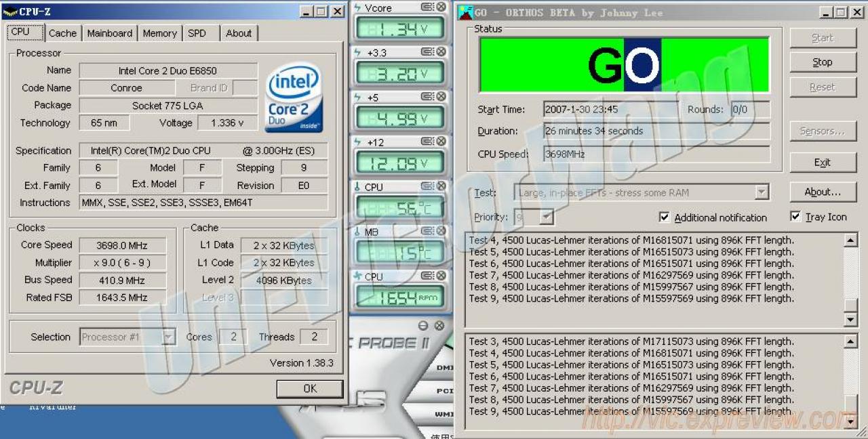
Task: Click the ORTHOS title bar app icon
Action: 466,12
